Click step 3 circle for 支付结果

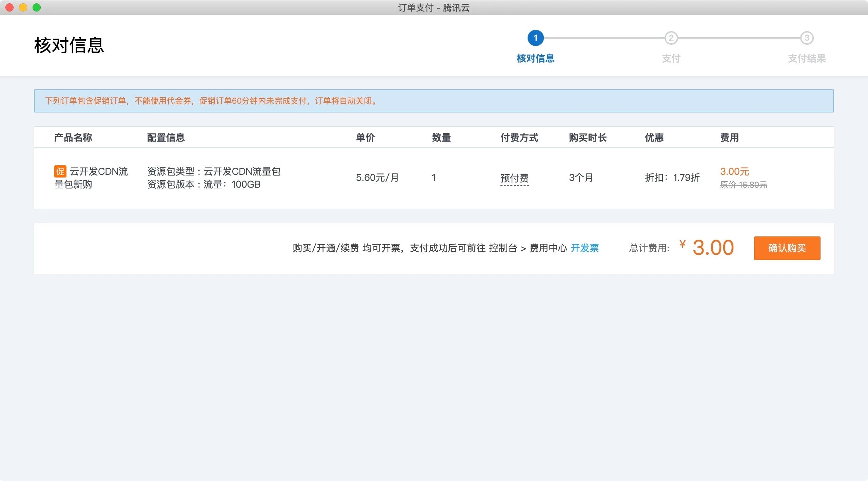coord(807,38)
